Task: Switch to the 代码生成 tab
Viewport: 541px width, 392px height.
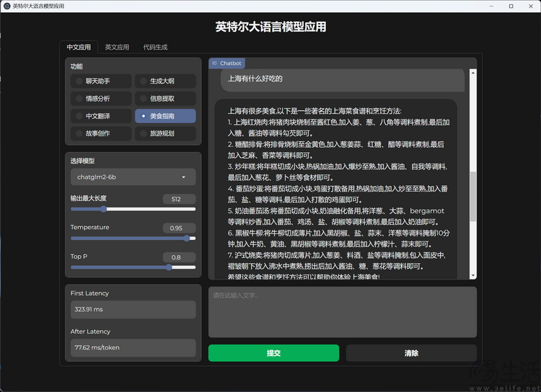Action: [x=155, y=47]
